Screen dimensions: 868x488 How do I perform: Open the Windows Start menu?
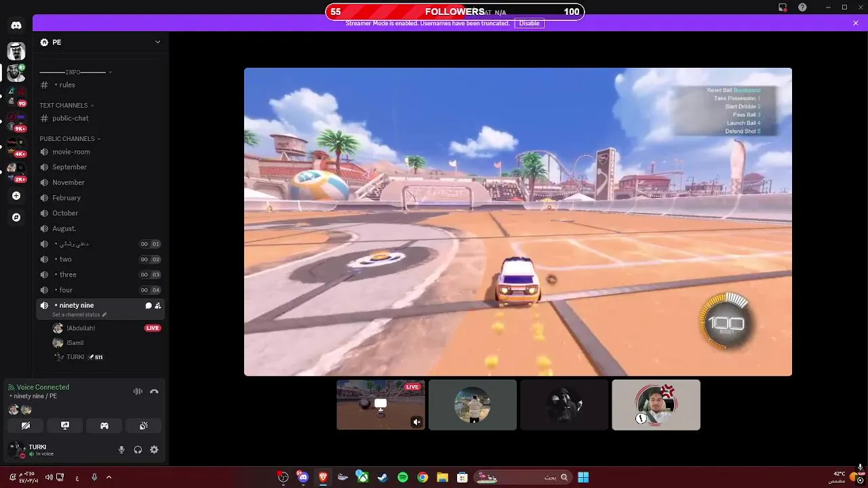[583, 477]
